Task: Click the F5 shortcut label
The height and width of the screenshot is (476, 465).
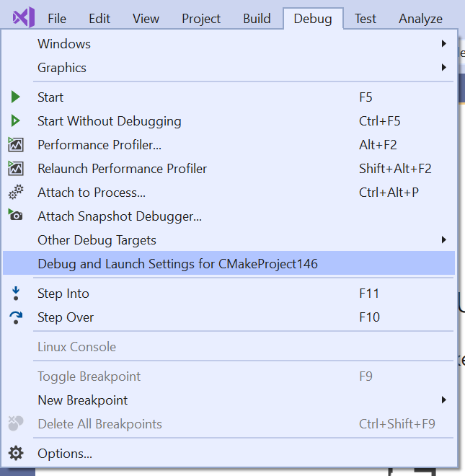Action: pos(366,97)
